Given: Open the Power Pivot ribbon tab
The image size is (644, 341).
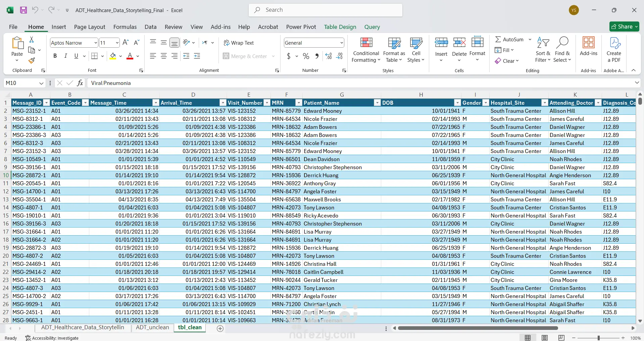Looking at the screenshot, I should pyautogui.click(x=301, y=27).
